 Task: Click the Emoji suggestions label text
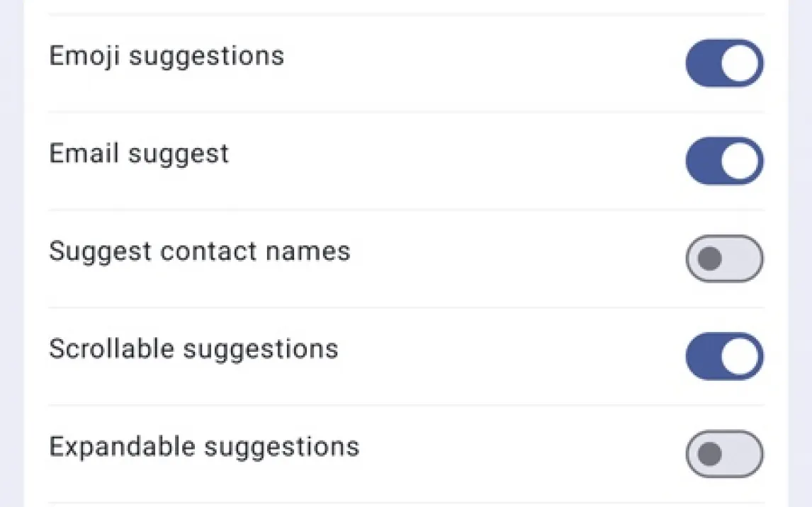click(x=167, y=56)
